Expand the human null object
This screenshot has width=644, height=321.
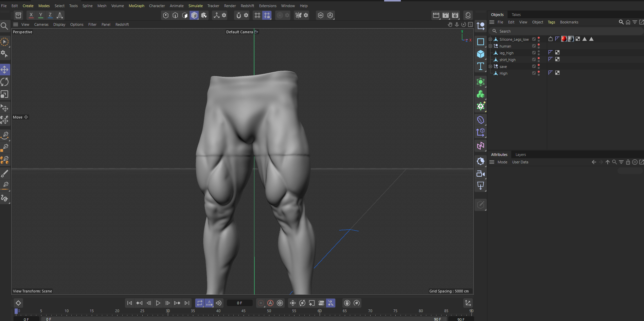point(490,46)
